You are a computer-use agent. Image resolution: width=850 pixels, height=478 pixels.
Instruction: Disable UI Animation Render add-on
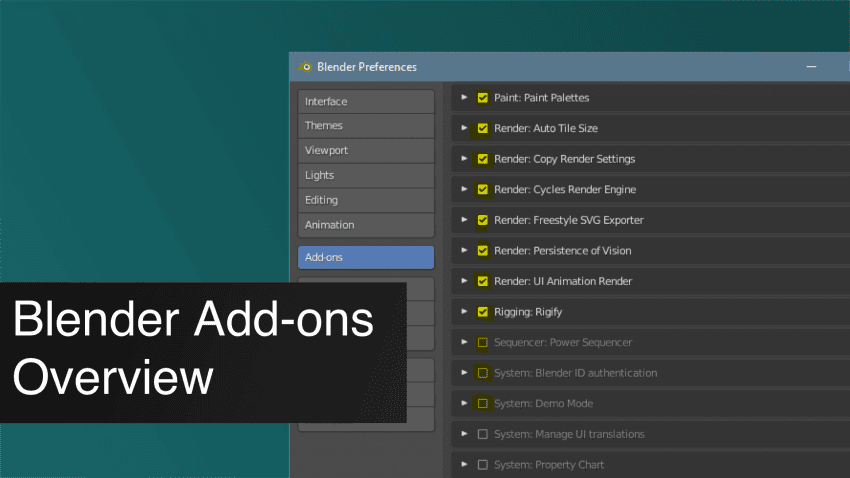tap(482, 281)
